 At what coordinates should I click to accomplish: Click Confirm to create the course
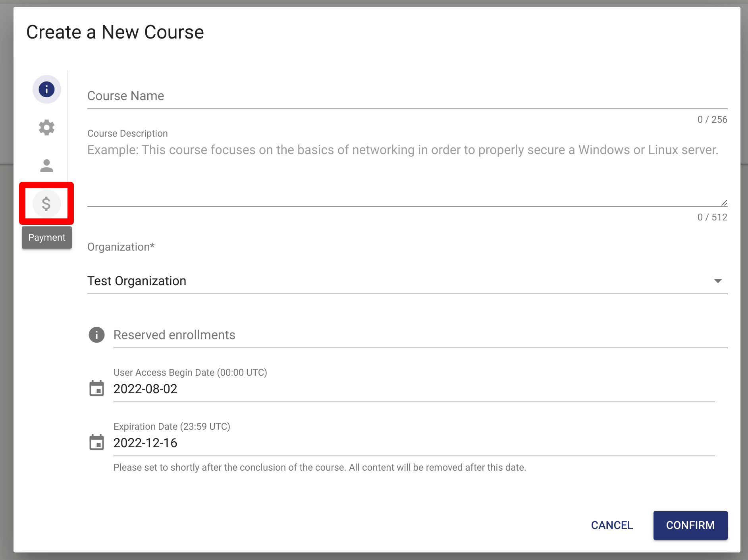pos(690,525)
